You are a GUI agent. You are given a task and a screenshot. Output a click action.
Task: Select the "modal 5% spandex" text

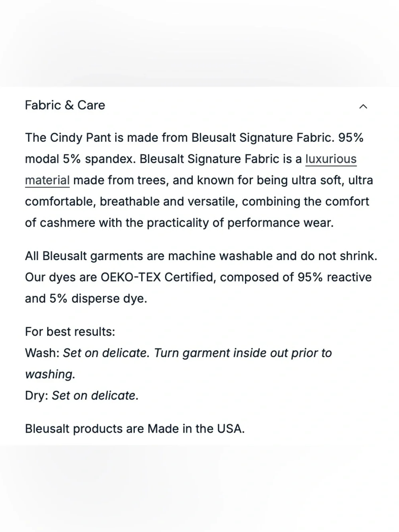pyautogui.click(x=80, y=159)
